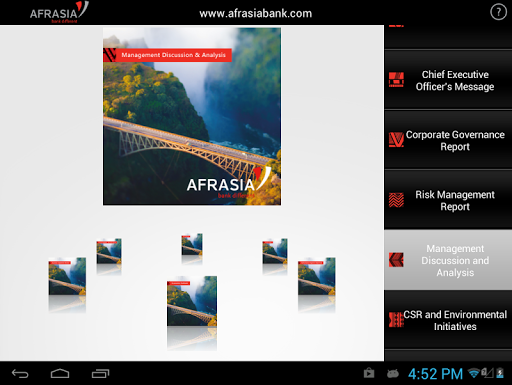Select the leftmost carousel thumbnail
Screen dimensions: 512x385
67,276
